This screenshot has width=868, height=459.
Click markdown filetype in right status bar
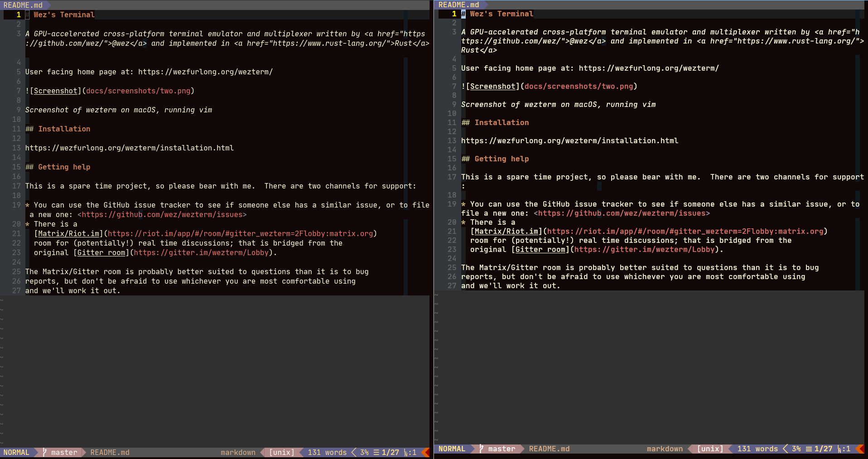click(665, 449)
